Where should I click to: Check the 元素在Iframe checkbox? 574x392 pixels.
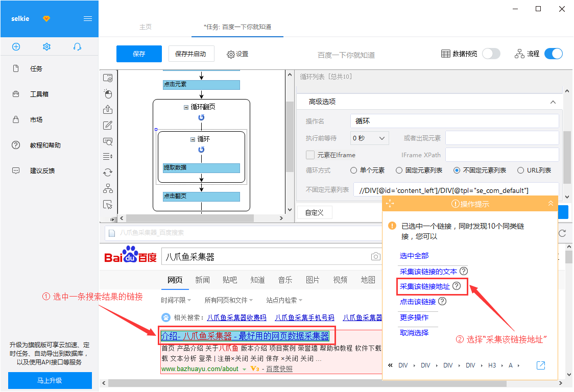coord(310,155)
